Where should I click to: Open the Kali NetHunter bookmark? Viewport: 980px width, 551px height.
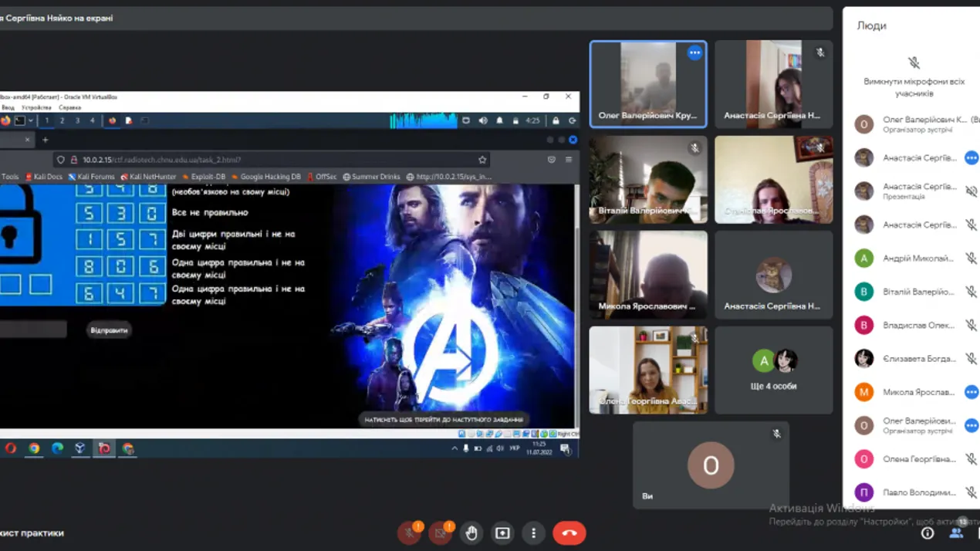[148, 177]
